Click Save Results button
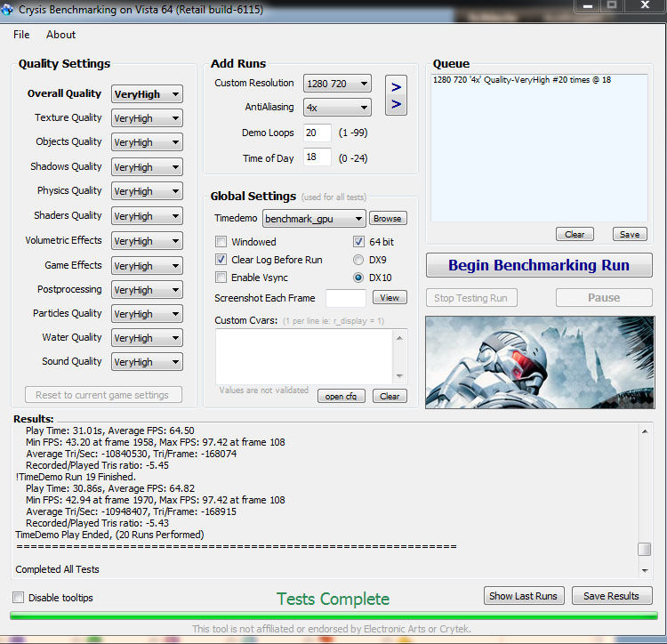 click(612, 595)
